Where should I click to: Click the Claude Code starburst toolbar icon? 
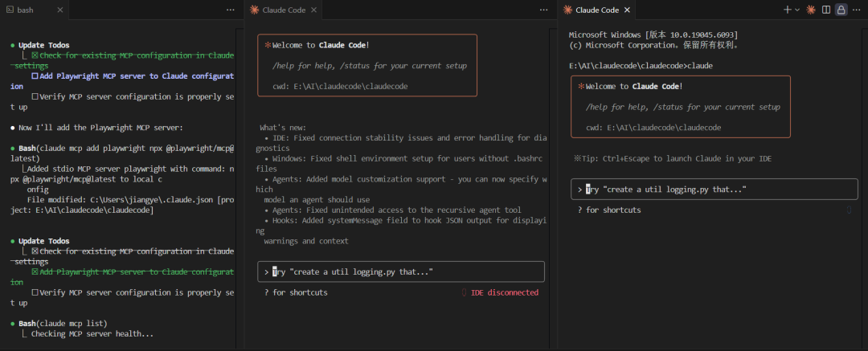tap(811, 10)
